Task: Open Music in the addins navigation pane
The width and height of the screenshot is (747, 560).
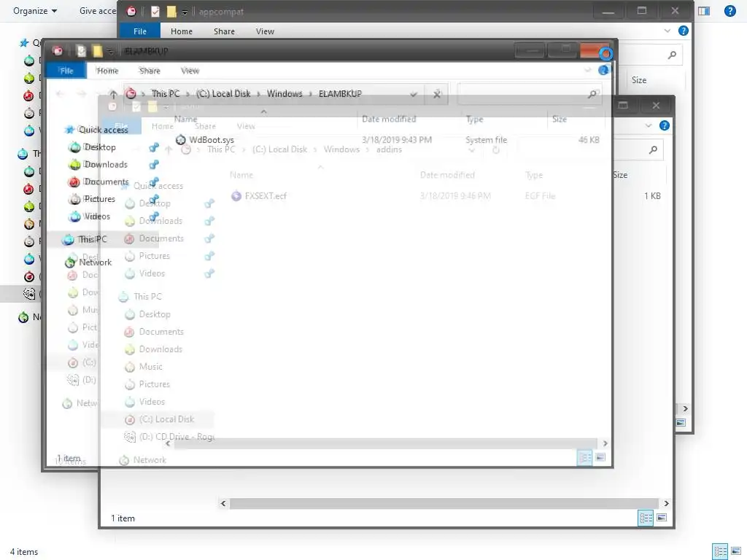Action: 150,367
